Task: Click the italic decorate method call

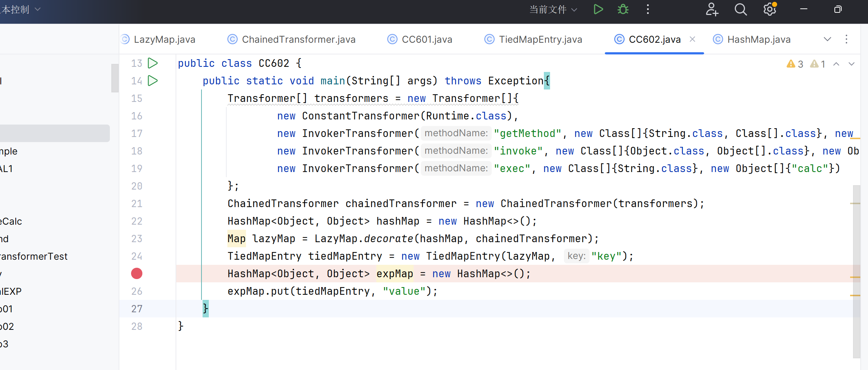Action: click(388, 239)
